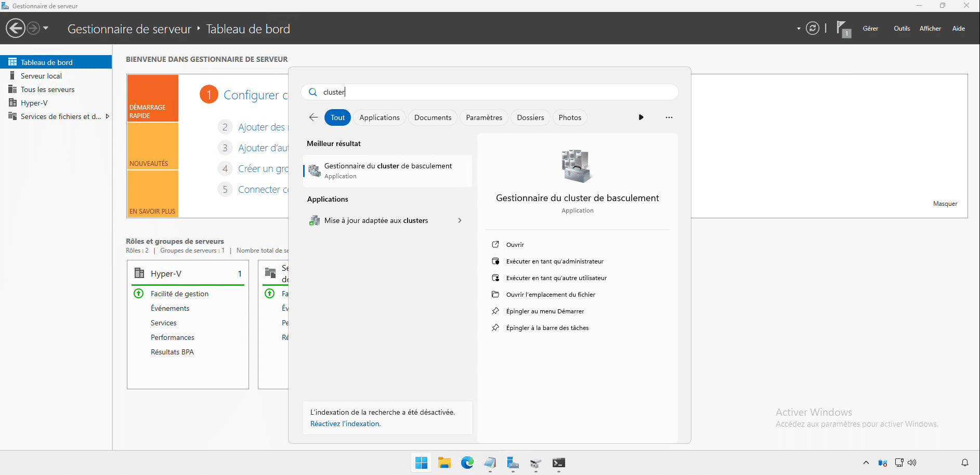Click the magnifier icon in the search box
Image resolution: width=980 pixels, height=475 pixels.
point(313,92)
